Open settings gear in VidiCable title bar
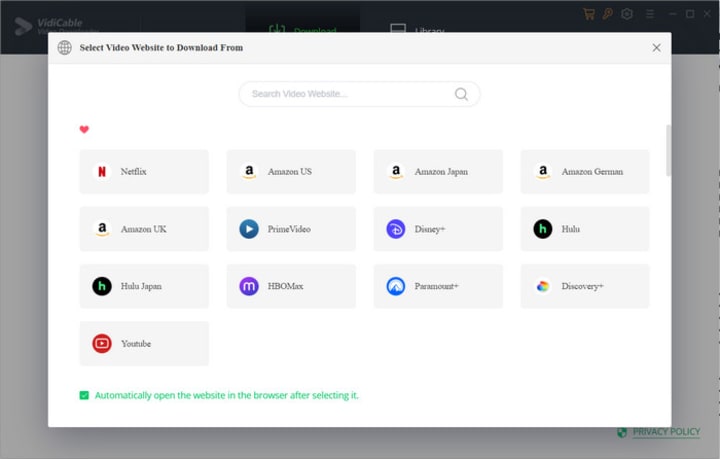This screenshot has height=459, width=720. click(x=627, y=14)
